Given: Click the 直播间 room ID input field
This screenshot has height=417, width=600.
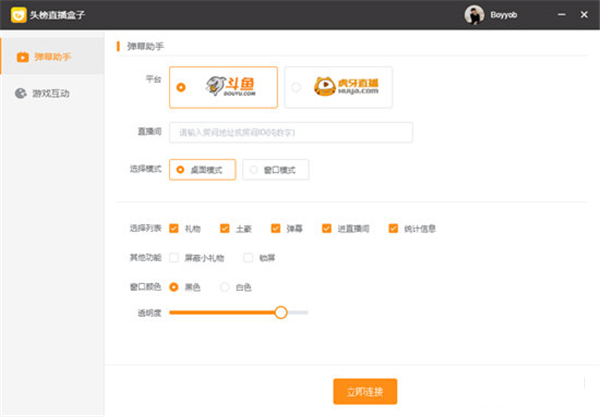Looking at the screenshot, I should click(290, 132).
